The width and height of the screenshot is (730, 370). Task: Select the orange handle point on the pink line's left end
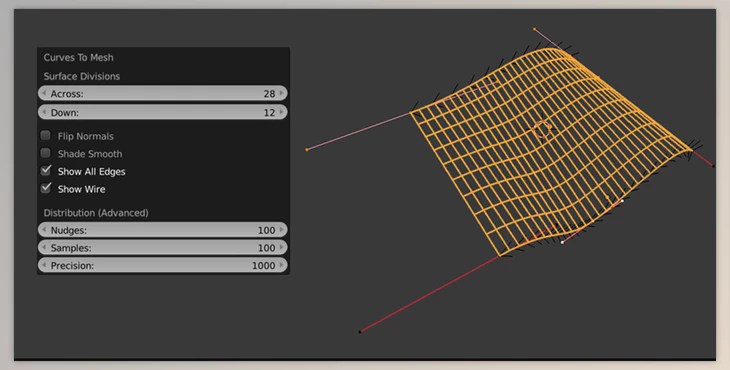(307, 149)
